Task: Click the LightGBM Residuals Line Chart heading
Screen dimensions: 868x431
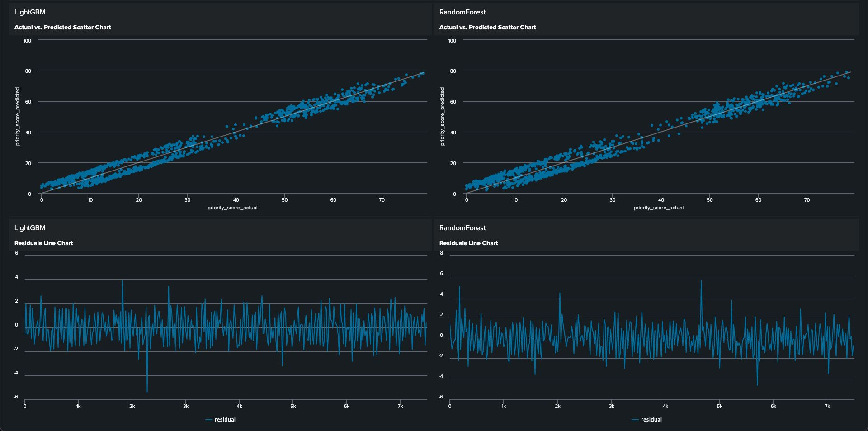Action: coord(43,243)
